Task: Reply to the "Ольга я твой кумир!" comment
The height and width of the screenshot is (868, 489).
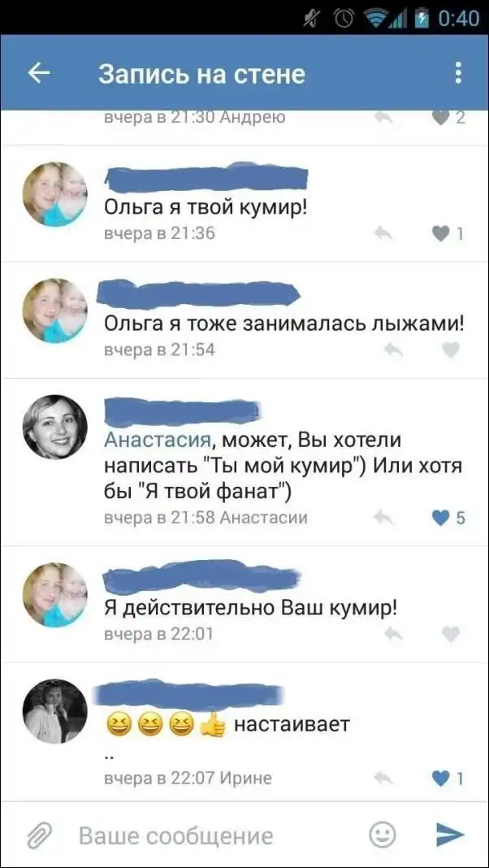Action: (383, 234)
